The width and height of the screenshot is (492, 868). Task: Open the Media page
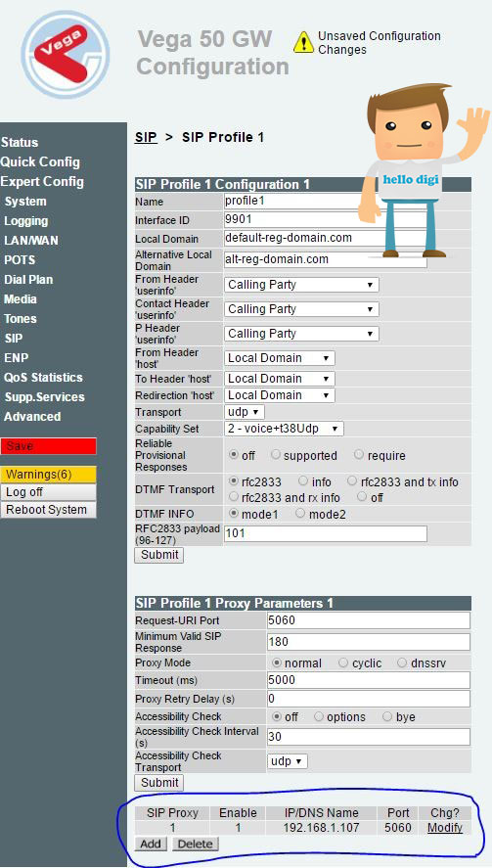(x=21, y=298)
